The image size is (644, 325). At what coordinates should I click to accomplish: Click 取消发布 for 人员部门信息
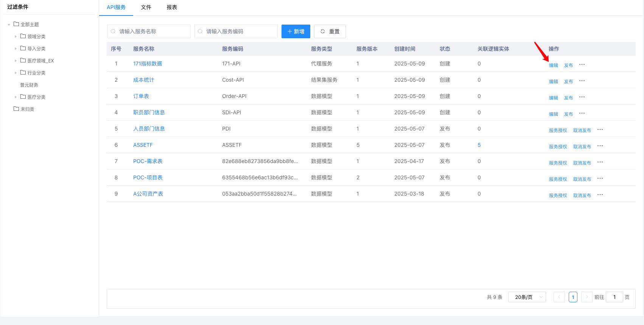tap(582, 130)
